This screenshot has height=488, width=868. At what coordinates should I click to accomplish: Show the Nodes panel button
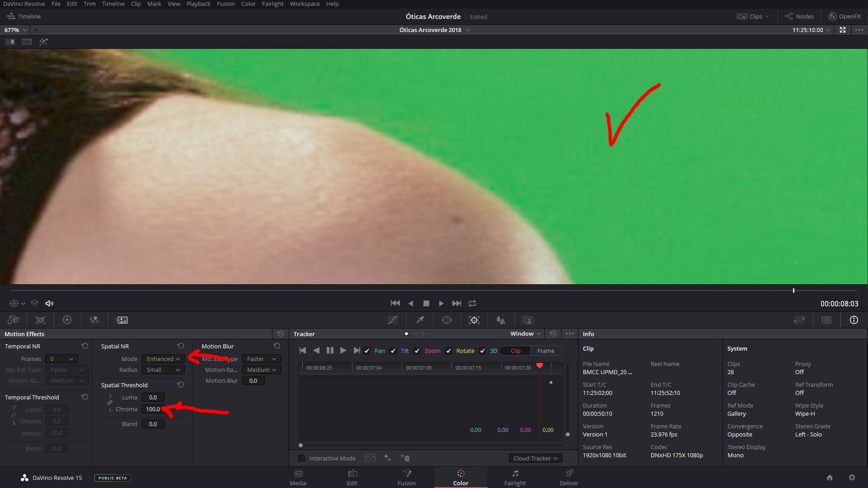click(799, 16)
